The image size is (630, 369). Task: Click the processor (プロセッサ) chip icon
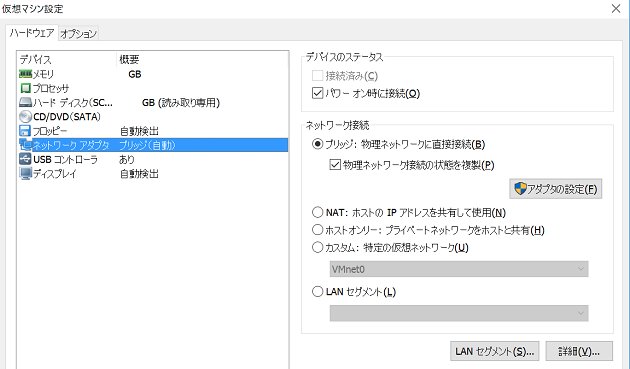25,88
